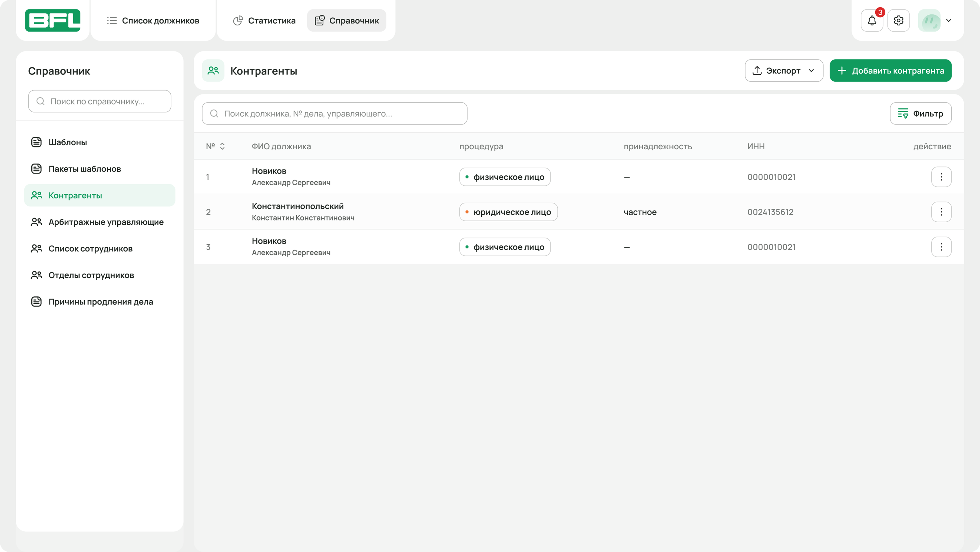Click Добавить контрагента button
The image size is (980, 552).
pyautogui.click(x=890, y=71)
